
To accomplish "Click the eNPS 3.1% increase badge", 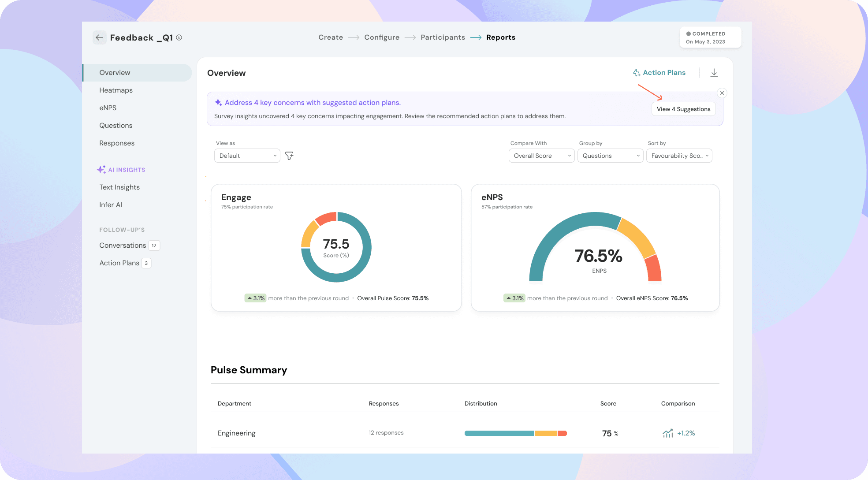I will click(514, 298).
